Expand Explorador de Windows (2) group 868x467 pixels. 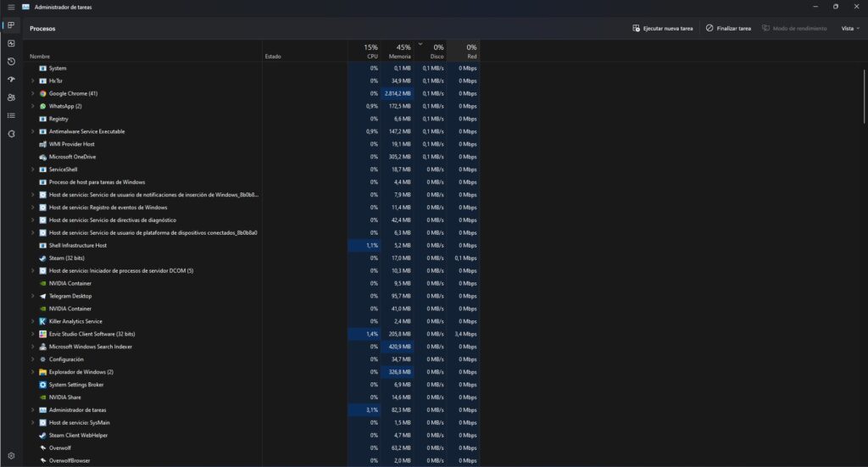point(32,372)
